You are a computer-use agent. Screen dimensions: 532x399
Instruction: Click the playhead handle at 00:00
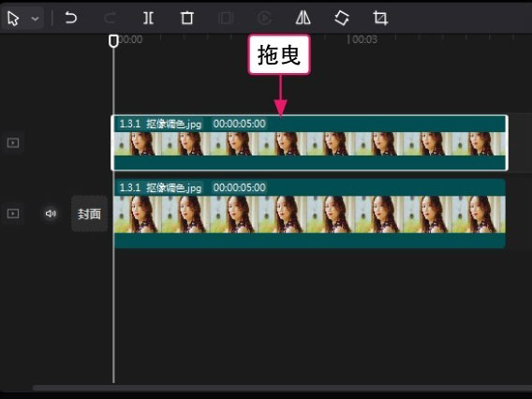(113, 40)
